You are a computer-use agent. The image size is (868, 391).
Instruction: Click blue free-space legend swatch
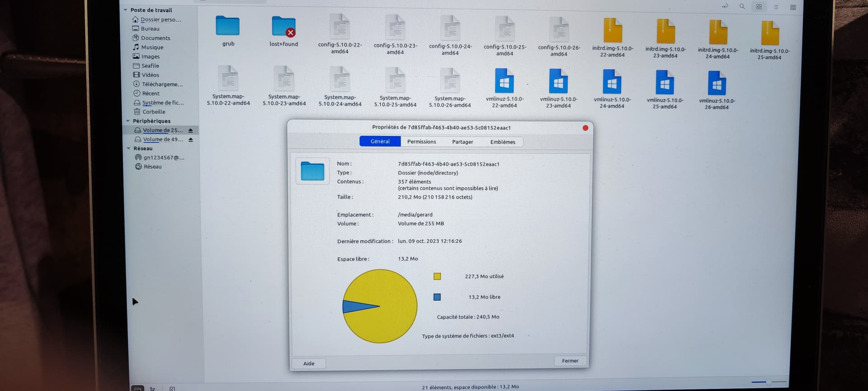437,297
